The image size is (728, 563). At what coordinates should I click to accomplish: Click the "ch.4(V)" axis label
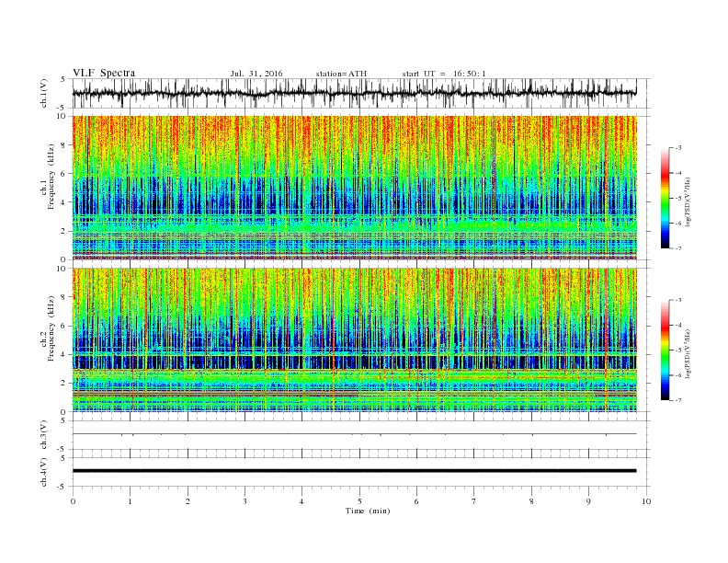coord(44,473)
